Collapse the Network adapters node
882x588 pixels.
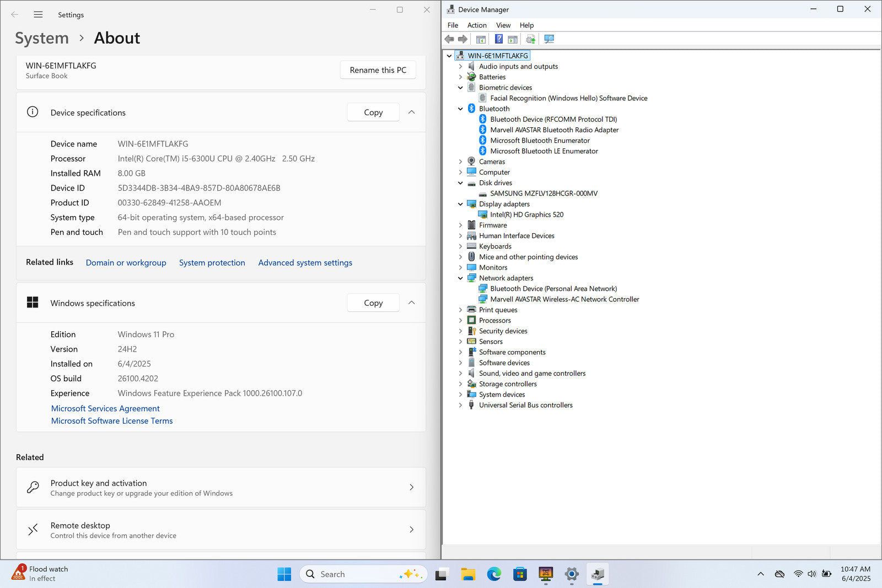pyautogui.click(x=461, y=278)
